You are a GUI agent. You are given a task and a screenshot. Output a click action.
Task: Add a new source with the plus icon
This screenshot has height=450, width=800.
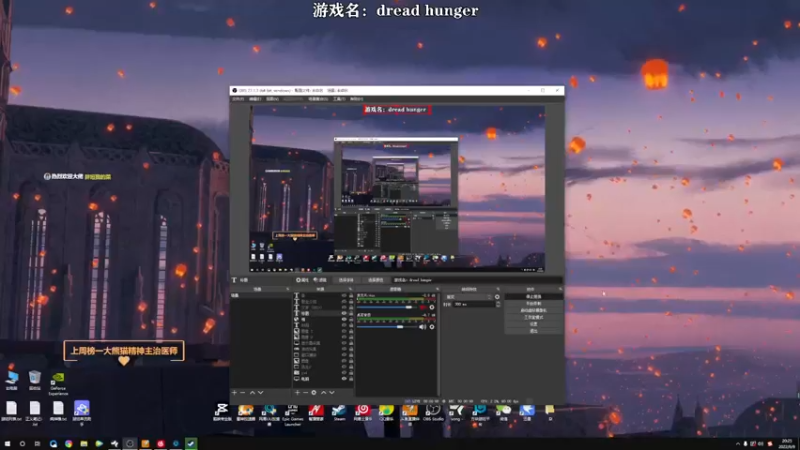[x=297, y=392]
